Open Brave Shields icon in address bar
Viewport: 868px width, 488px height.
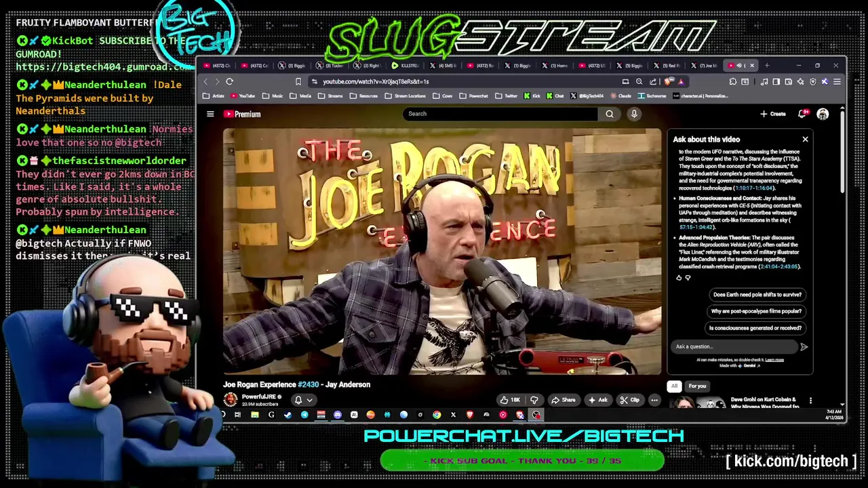[x=669, y=81]
